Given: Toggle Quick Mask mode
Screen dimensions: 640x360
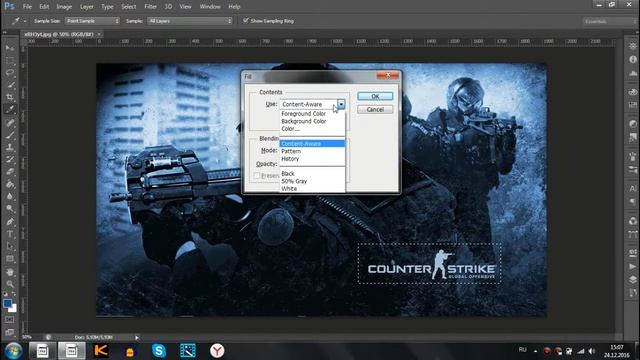Looking at the screenshot, I should pos(10,320).
